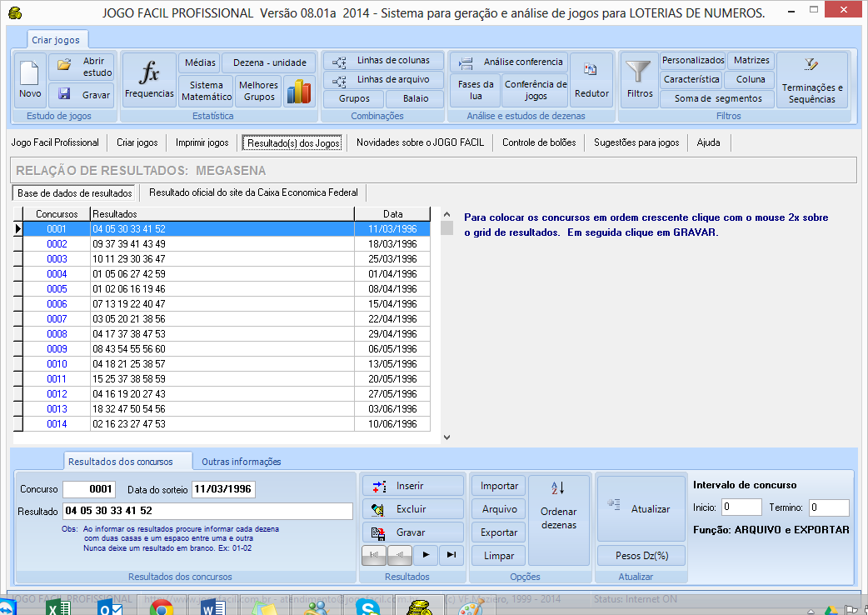Click the Pesos Dz(%) button

(x=640, y=555)
